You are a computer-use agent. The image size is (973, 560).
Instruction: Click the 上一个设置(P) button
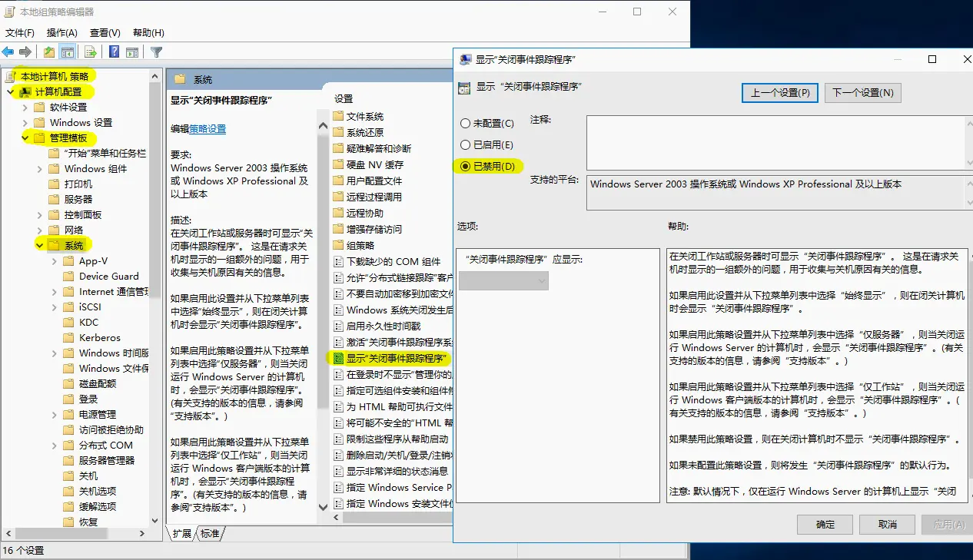click(x=780, y=92)
